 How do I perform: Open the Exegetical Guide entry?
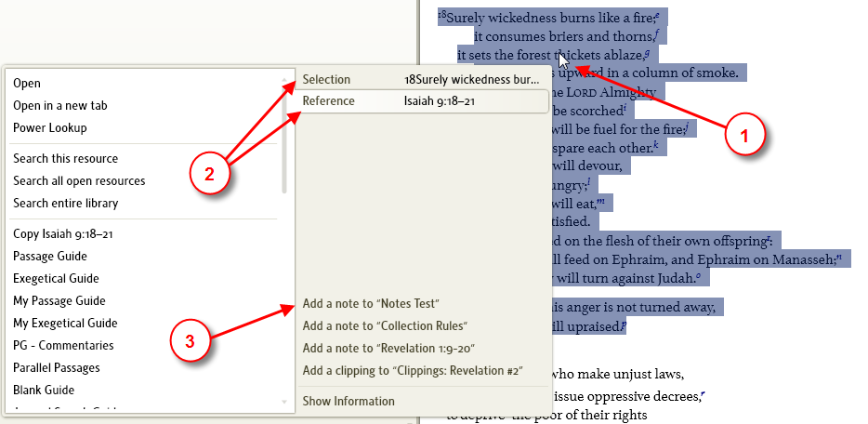[x=56, y=278]
